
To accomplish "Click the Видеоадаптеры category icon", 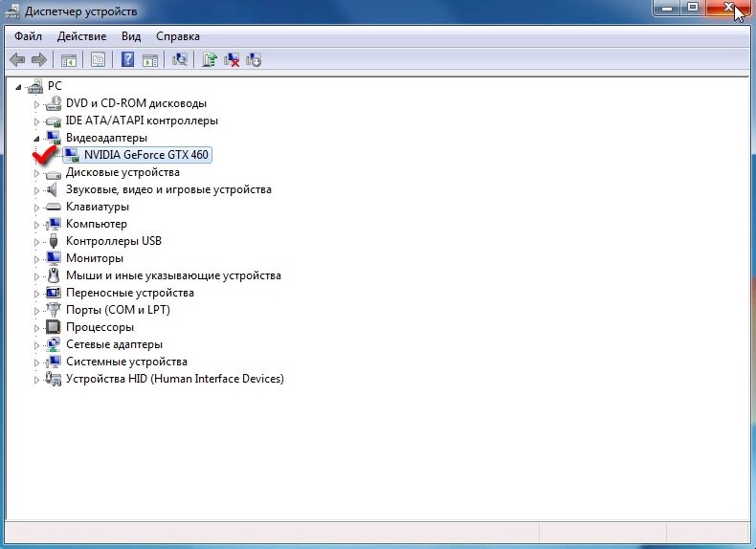I will coord(54,138).
